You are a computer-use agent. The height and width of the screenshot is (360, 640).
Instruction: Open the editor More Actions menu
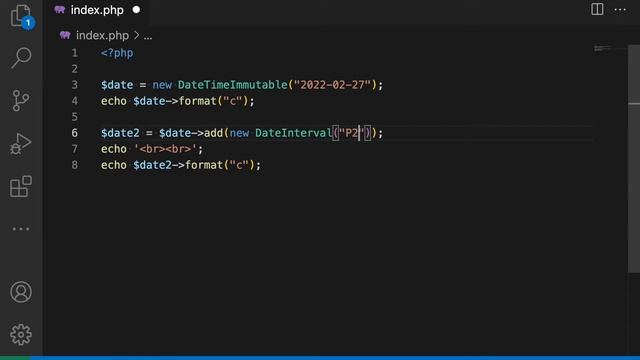click(x=620, y=10)
